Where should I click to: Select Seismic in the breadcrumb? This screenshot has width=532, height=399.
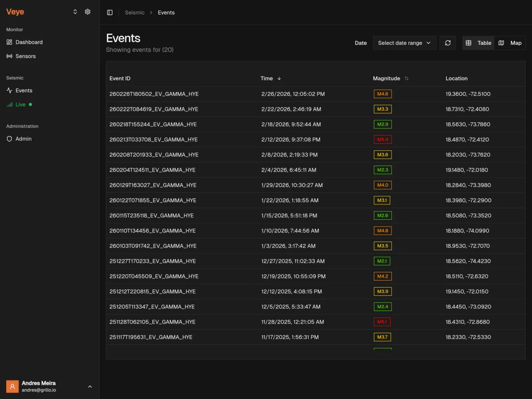pyautogui.click(x=135, y=12)
